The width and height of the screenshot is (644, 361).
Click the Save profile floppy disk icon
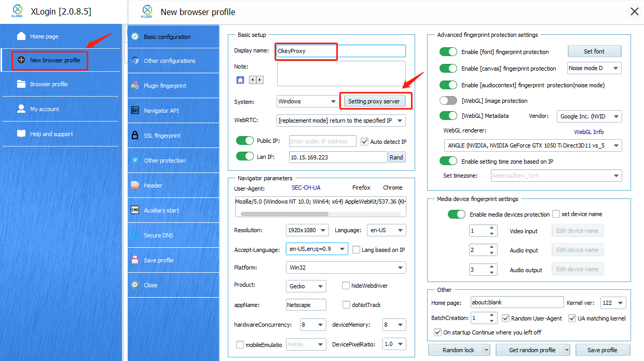pos(135,260)
